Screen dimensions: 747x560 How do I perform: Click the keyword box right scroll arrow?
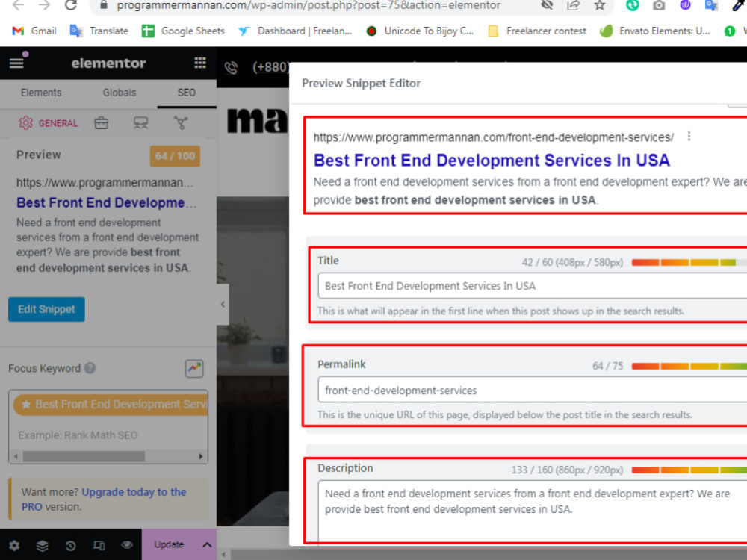(x=200, y=456)
